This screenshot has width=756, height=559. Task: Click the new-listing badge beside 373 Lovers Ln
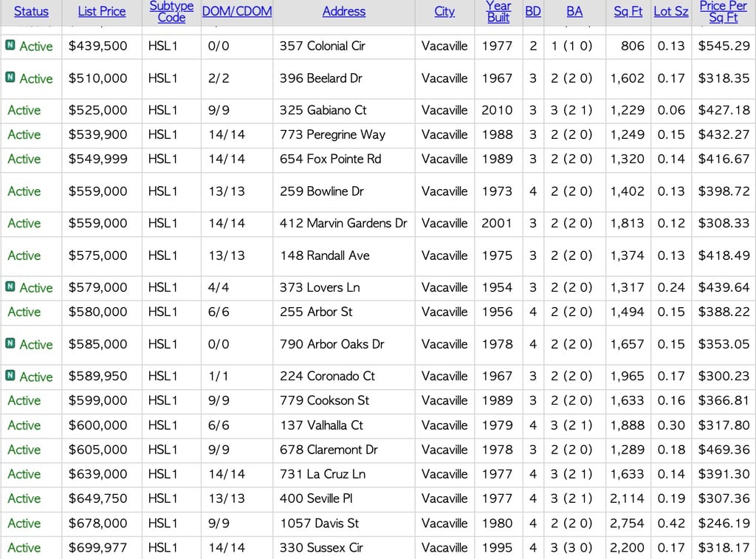click(x=10, y=287)
